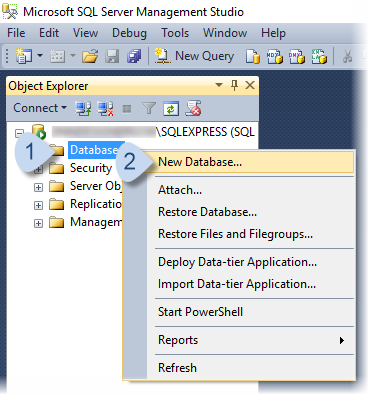Open the New Project dropdown arrow

[40, 55]
